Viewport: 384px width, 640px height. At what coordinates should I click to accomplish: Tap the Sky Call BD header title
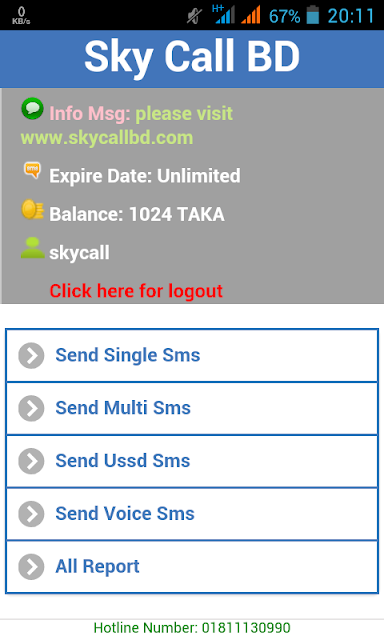coord(192,57)
